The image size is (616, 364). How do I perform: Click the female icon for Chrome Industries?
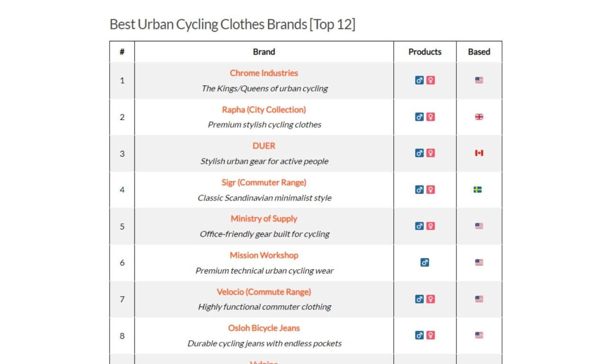430,80
